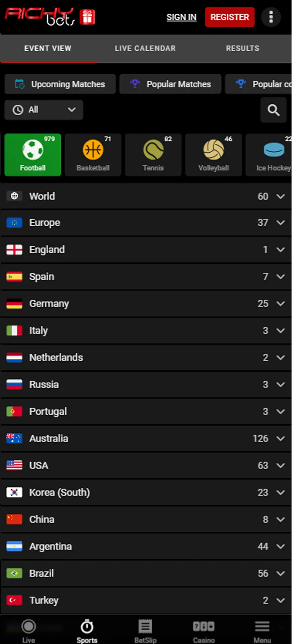Select the Tennis sport icon

click(x=153, y=155)
